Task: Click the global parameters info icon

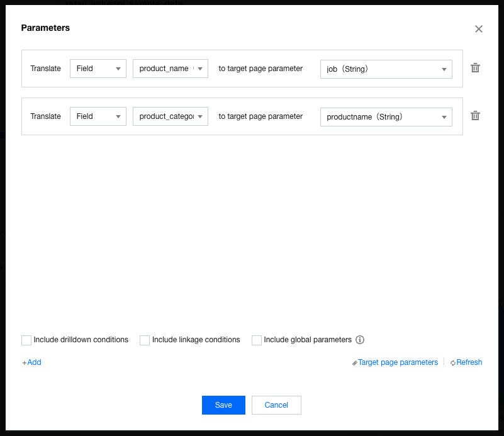Action: (x=360, y=340)
